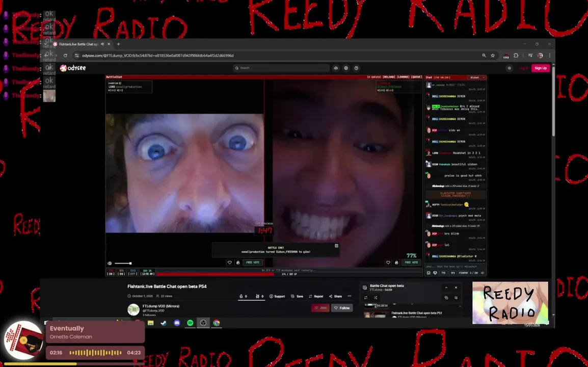Open a new Chrome tab
The height and width of the screenshot is (367, 588).
tap(119, 44)
